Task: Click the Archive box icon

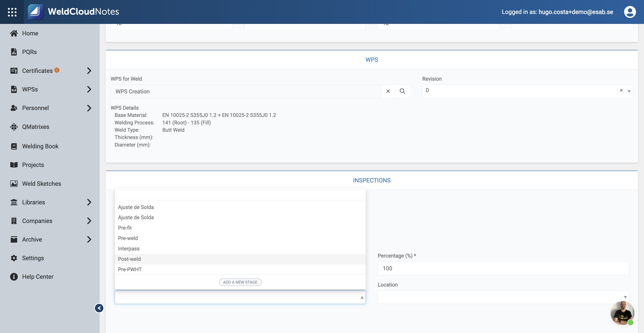Action: 14,239
